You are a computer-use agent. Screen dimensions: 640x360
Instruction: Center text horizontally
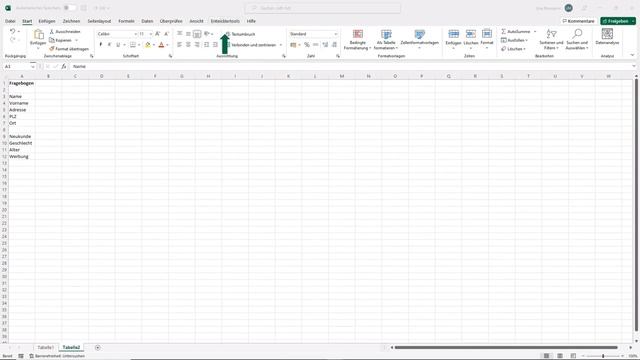click(x=188, y=44)
